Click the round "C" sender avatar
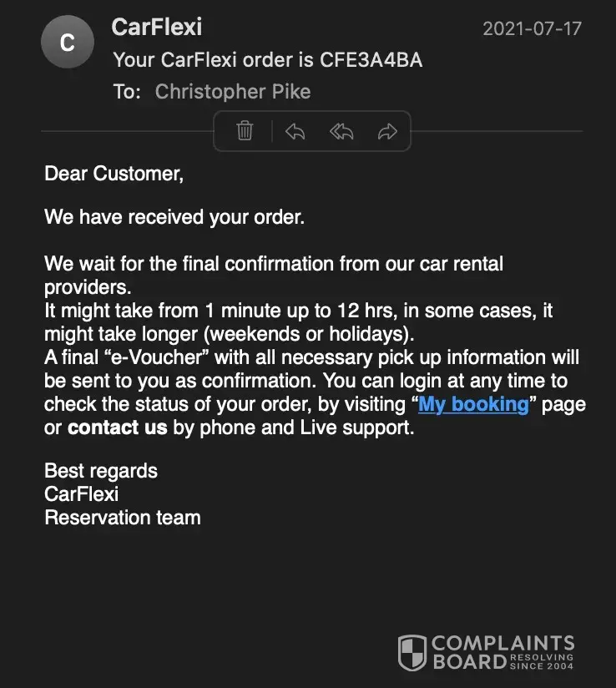 tap(68, 42)
